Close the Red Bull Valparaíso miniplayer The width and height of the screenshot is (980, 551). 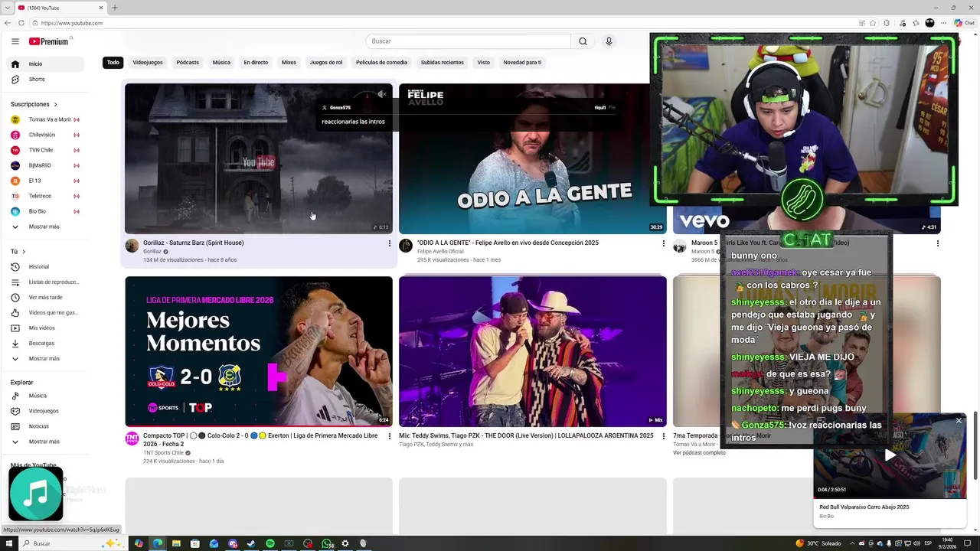(959, 420)
